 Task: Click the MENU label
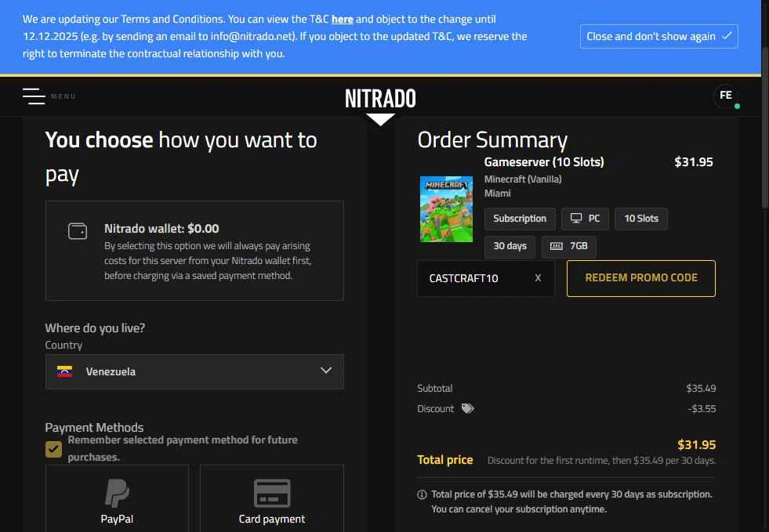pos(63,96)
